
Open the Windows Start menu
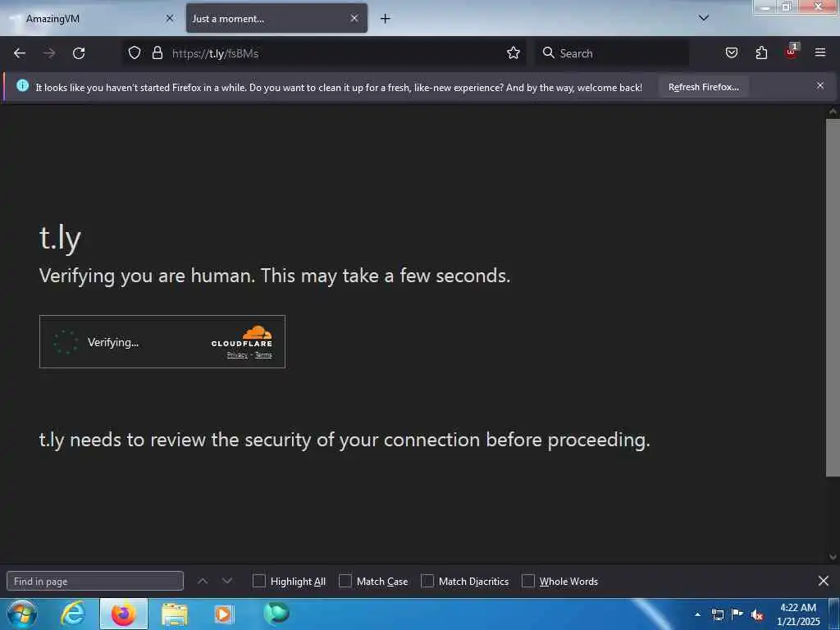pyautogui.click(x=22, y=614)
